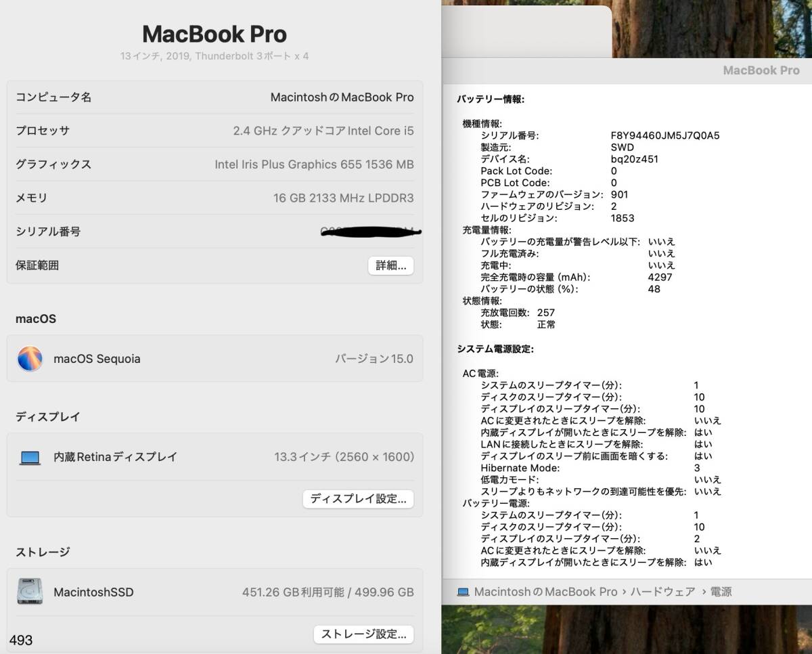
Task: Click processor value 2.4 GHz クアッドコア Intel Core i5
Action: click(x=323, y=131)
